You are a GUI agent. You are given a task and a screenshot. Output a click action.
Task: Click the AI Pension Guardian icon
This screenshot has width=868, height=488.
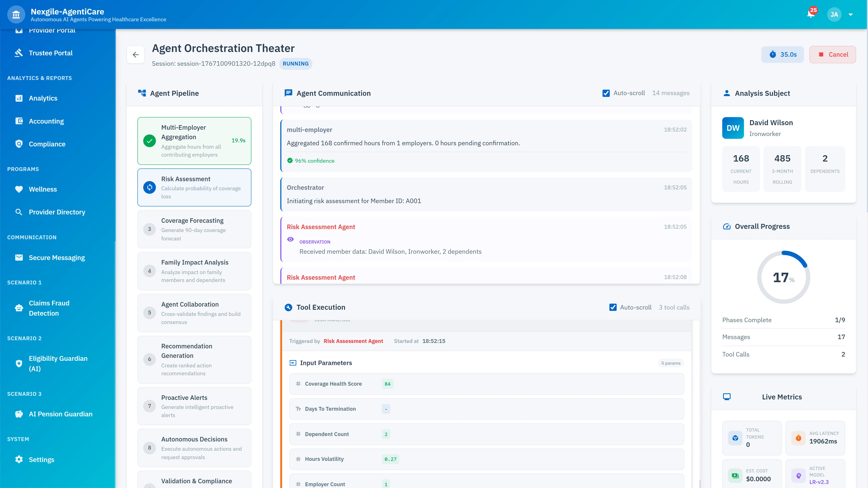pyautogui.click(x=19, y=414)
